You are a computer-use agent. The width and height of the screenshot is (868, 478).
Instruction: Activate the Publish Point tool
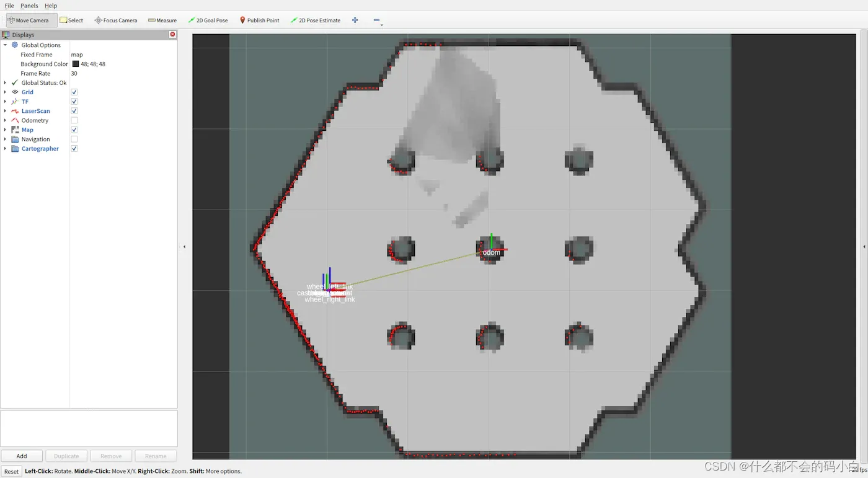tap(259, 20)
